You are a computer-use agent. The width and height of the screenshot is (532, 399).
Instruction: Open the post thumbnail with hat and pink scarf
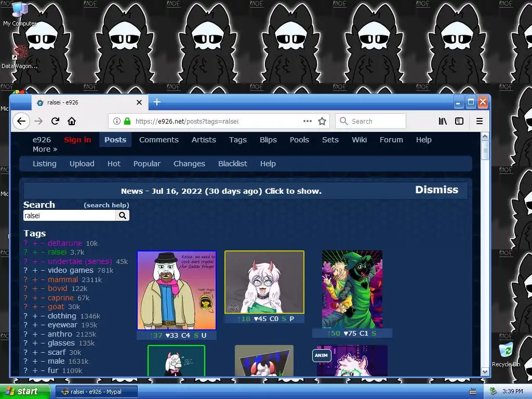[177, 290]
